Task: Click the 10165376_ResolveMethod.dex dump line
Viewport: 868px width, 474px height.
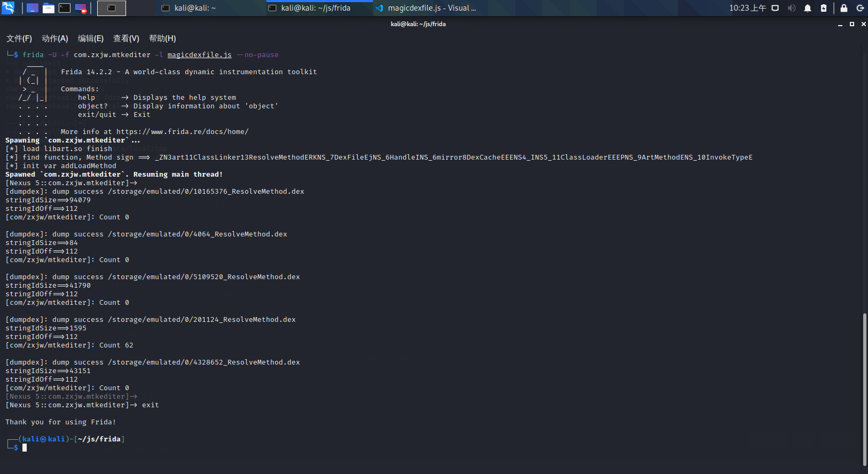Action: [x=155, y=192]
